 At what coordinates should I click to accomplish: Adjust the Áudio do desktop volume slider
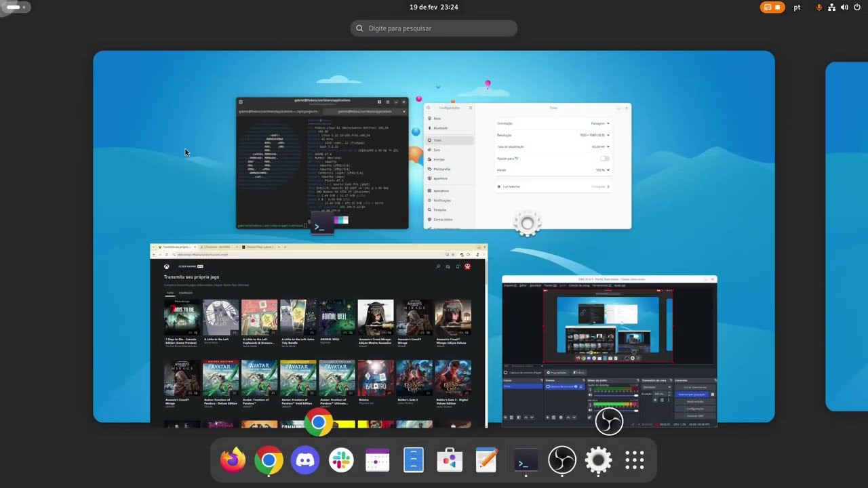(616, 395)
